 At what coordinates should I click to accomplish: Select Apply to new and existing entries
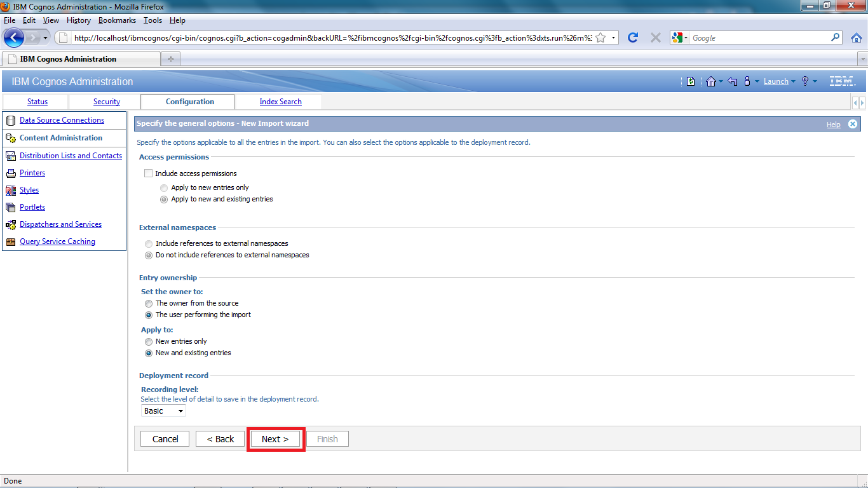coord(165,200)
